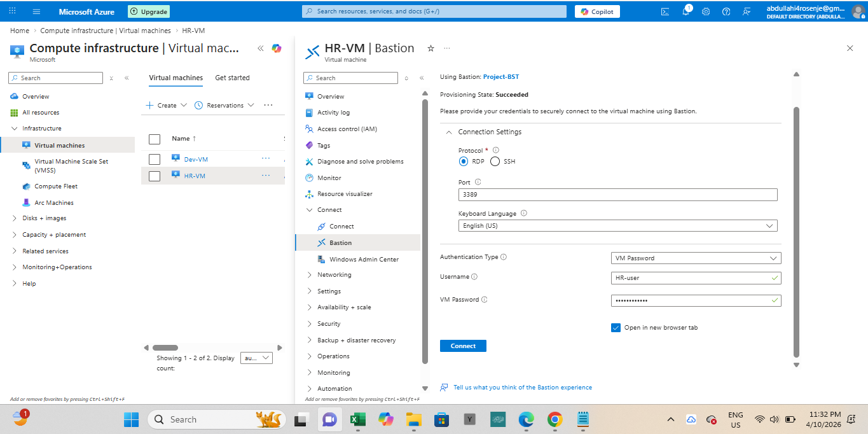
Task: Open Excel from the taskbar
Action: pyautogui.click(x=358, y=419)
